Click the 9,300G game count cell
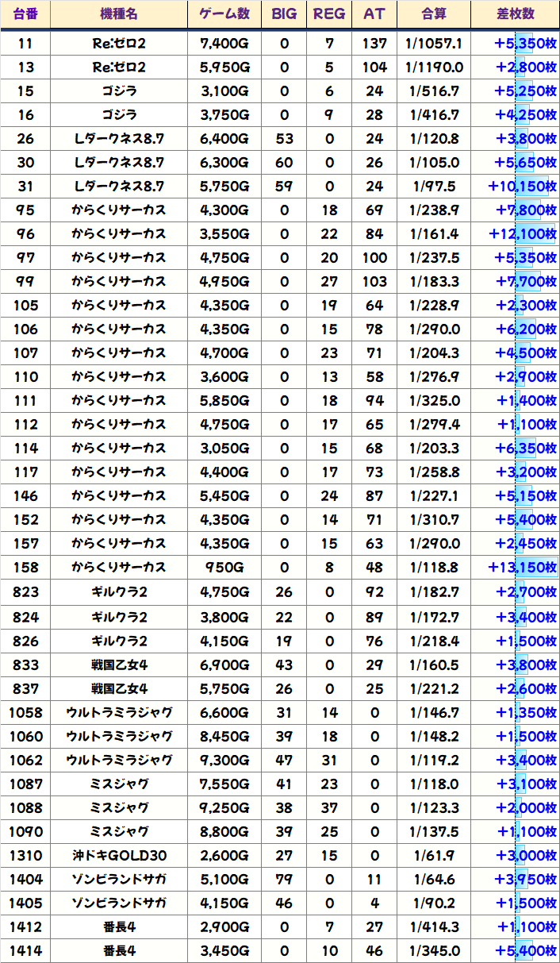The height and width of the screenshot is (963, 560). coord(225,760)
